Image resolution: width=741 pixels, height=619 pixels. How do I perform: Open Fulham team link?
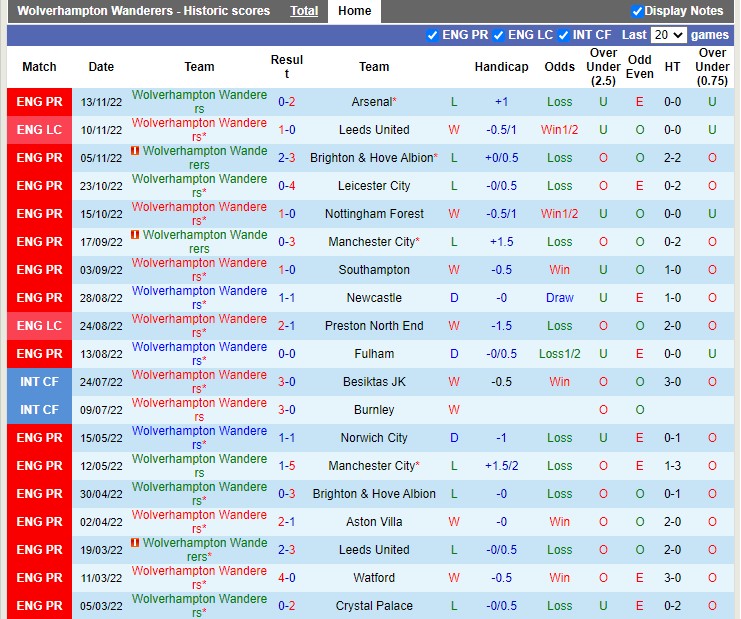pos(374,353)
